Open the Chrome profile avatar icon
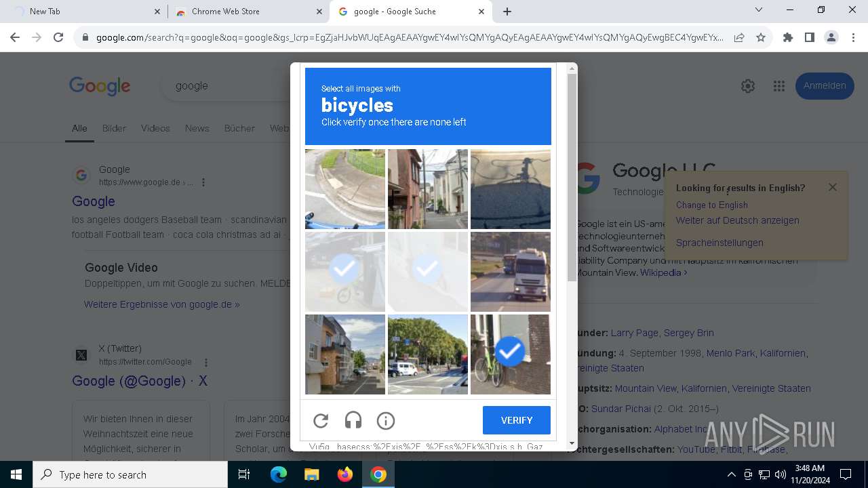This screenshot has width=868, height=488. point(831,38)
